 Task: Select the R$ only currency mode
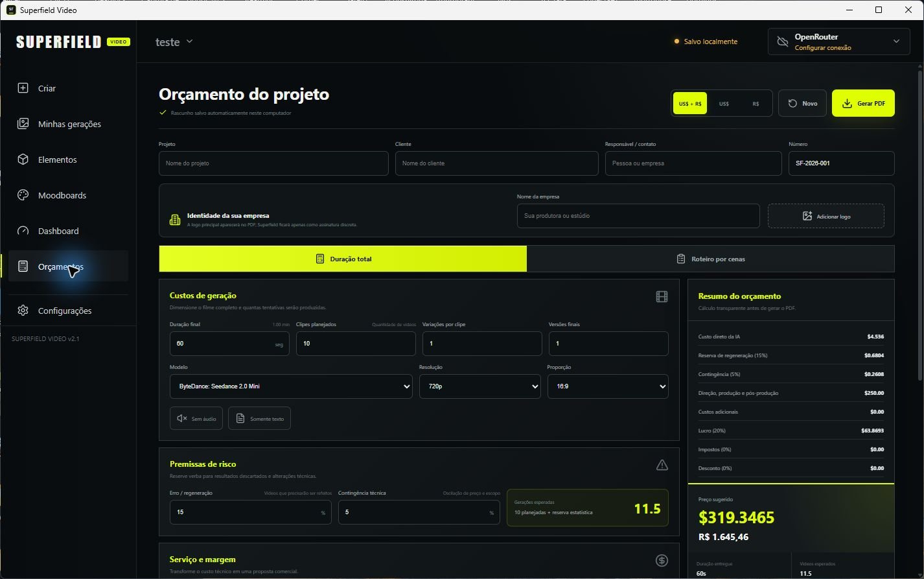pos(756,104)
